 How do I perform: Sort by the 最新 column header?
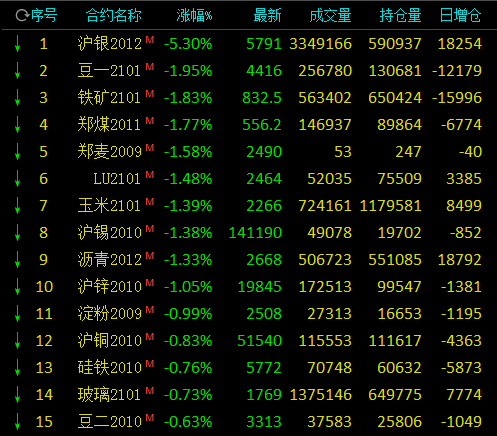click(267, 16)
